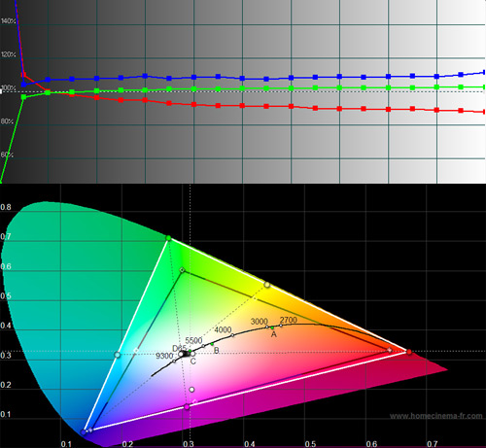The height and width of the screenshot is (448, 486).
Task: Click the reference green primary diamond marker
Action: pos(183,270)
